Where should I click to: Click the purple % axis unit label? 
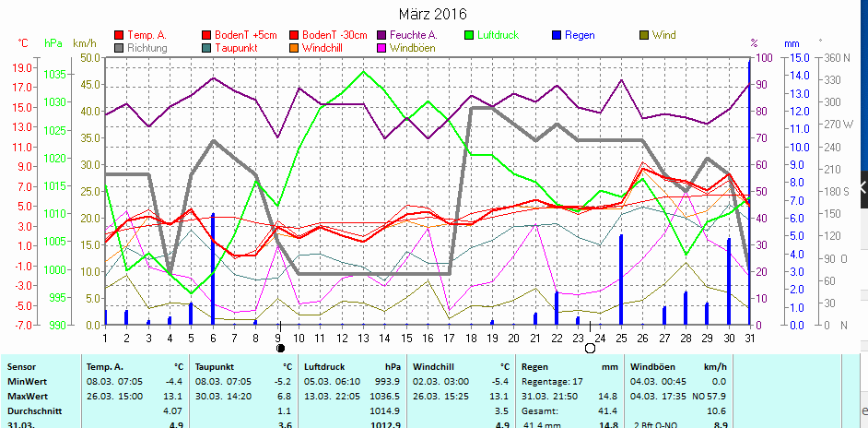754,43
